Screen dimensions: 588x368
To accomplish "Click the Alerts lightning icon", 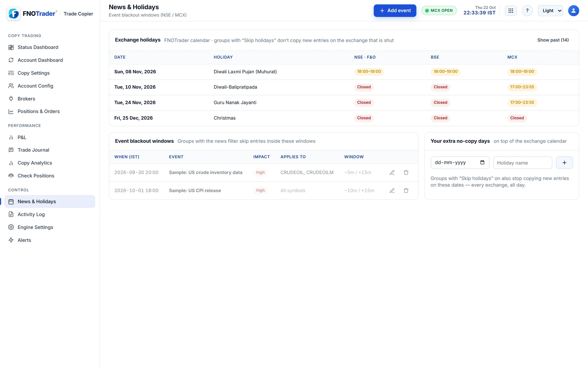I will (11, 240).
